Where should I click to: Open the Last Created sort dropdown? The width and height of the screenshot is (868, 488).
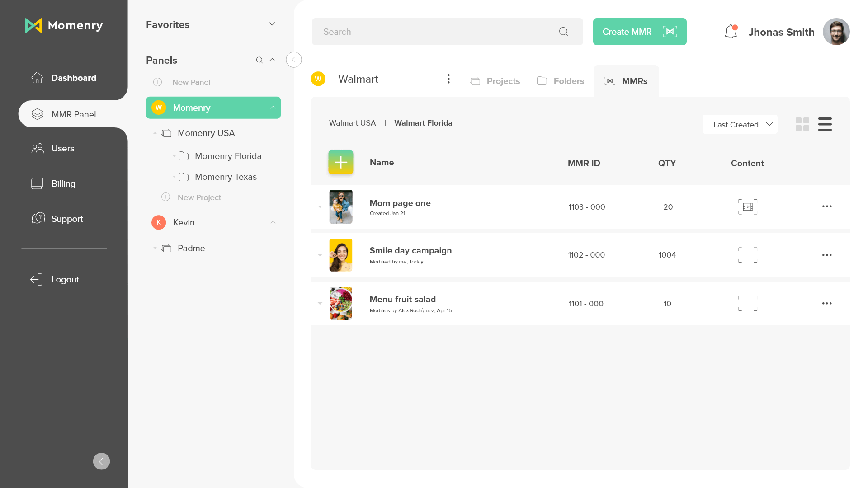pos(740,124)
